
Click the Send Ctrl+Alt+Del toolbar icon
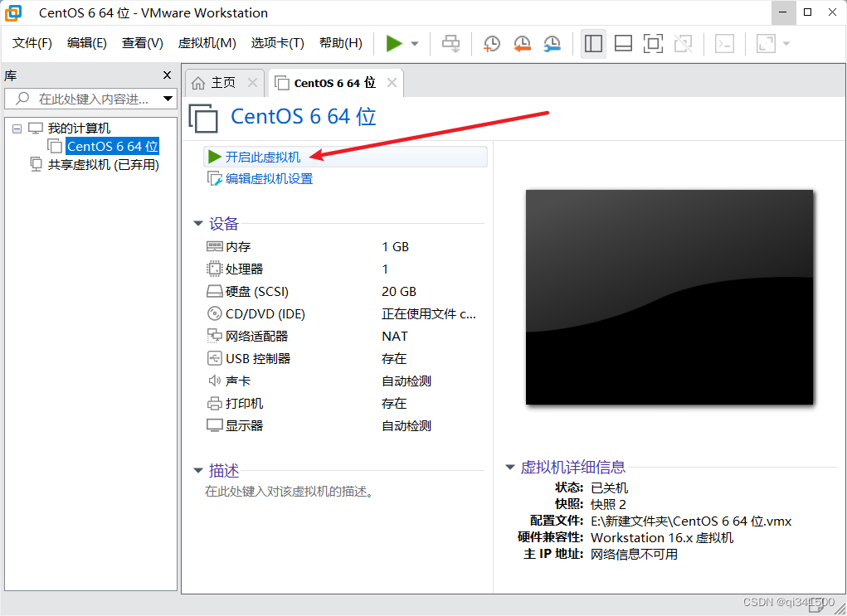tap(450, 43)
